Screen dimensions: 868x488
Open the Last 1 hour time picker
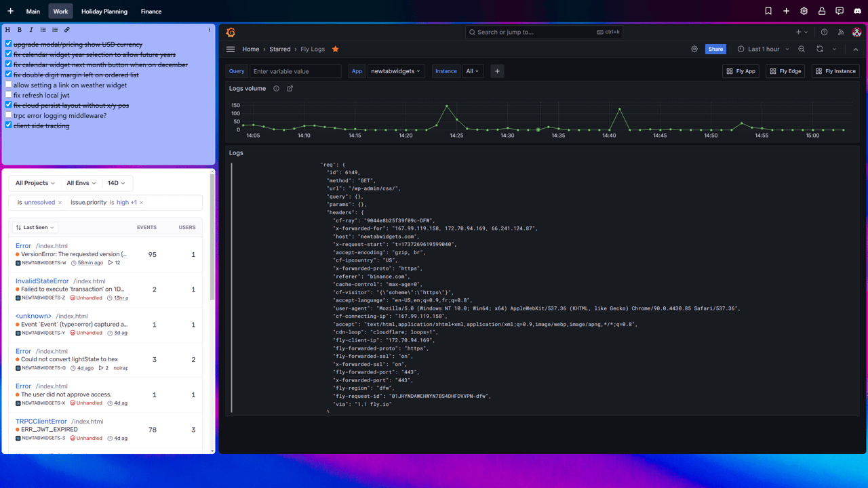coord(764,49)
